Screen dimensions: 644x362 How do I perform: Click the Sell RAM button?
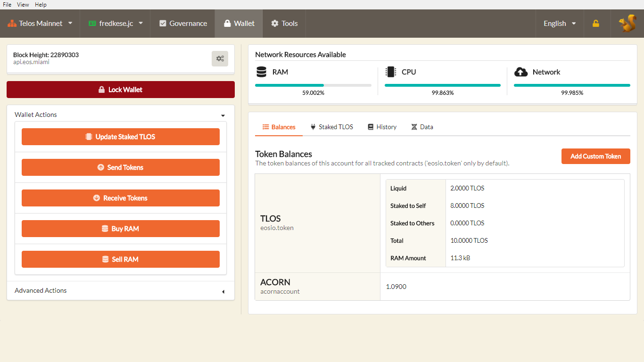point(121,259)
